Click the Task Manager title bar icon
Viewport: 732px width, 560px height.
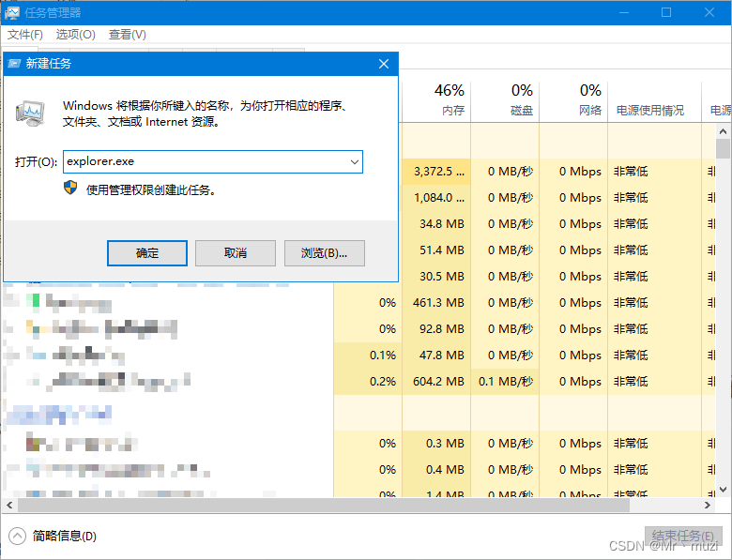(x=11, y=12)
